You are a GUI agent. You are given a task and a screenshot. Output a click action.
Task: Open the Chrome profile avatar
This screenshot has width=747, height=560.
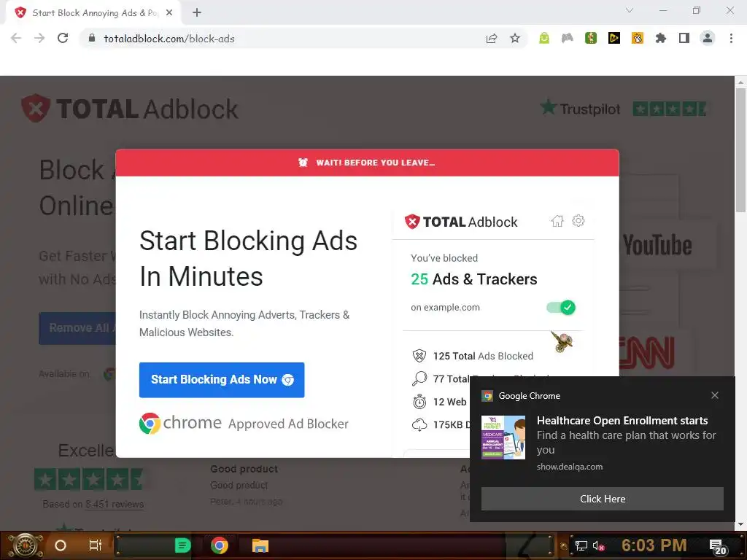708,39
